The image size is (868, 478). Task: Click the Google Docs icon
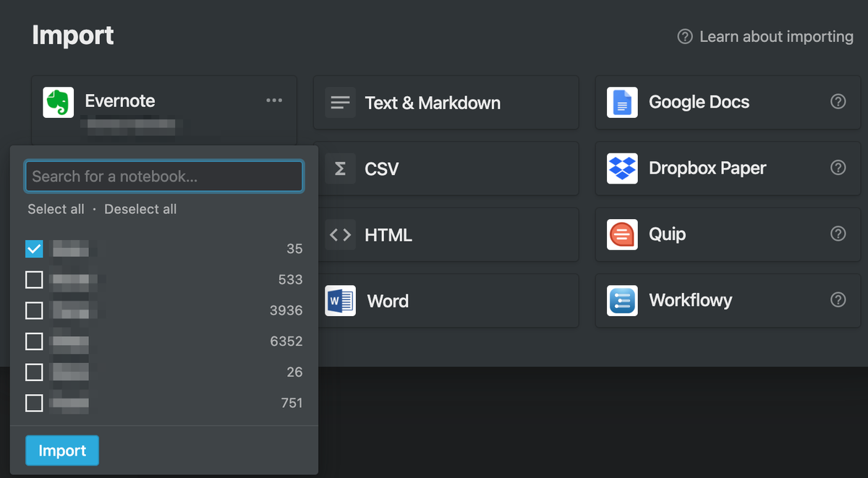click(622, 103)
